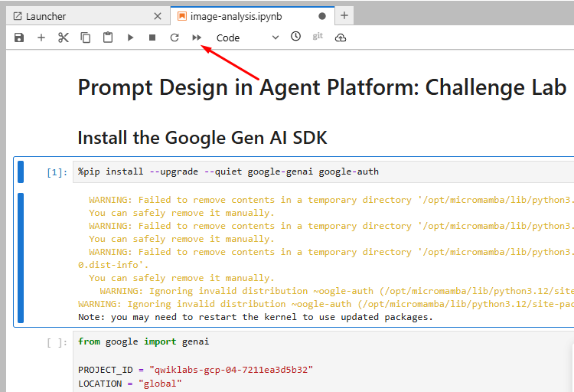Click into the 'from google import genai' cell
574x392 pixels.
coord(324,361)
